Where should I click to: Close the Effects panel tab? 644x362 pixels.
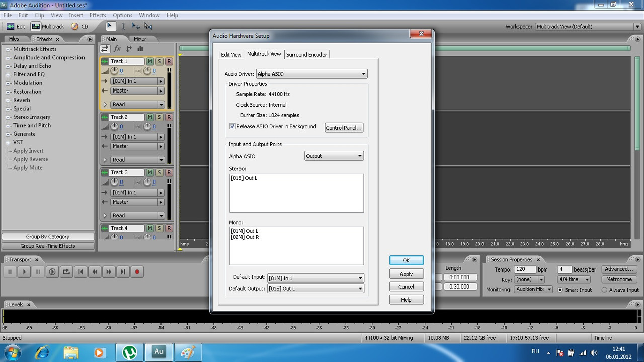pos(57,39)
